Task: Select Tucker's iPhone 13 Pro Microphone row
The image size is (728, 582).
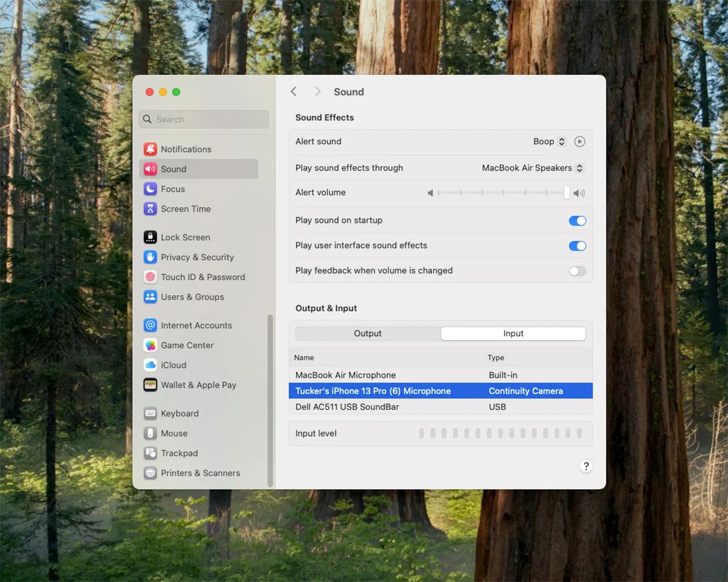Action: pyautogui.click(x=440, y=391)
